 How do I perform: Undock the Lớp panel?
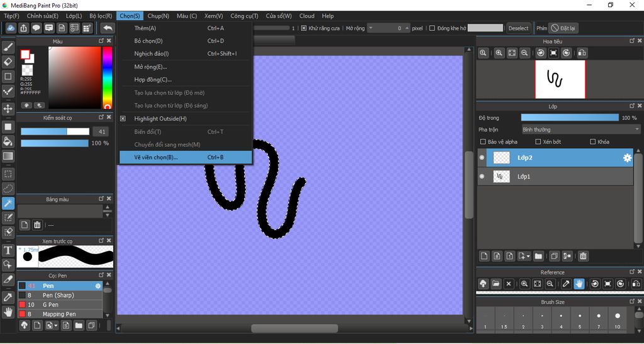pyautogui.click(x=631, y=106)
